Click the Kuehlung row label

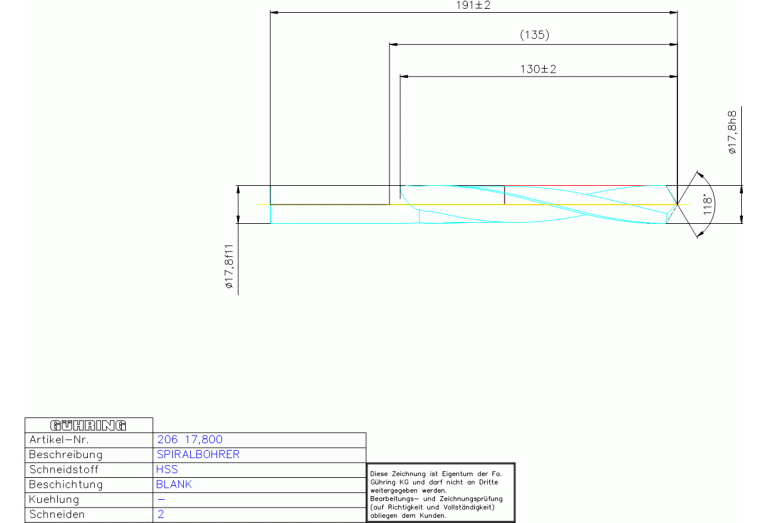coord(57,499)
